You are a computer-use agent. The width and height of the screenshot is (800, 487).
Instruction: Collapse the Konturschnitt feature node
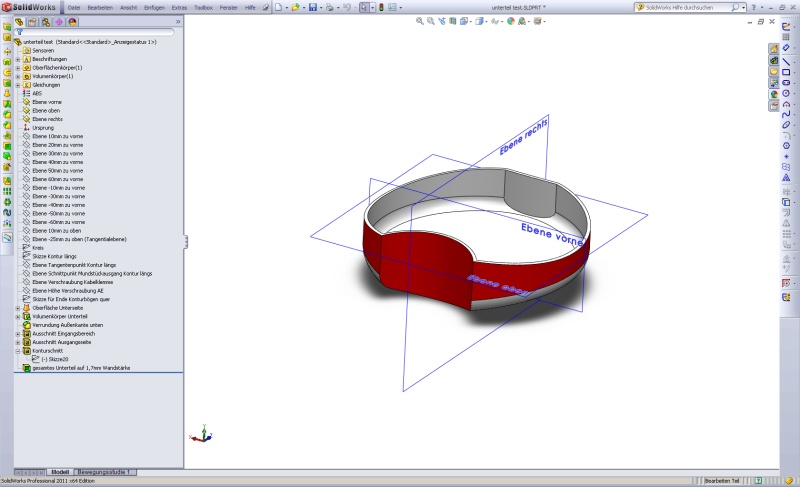coord(17,350)
